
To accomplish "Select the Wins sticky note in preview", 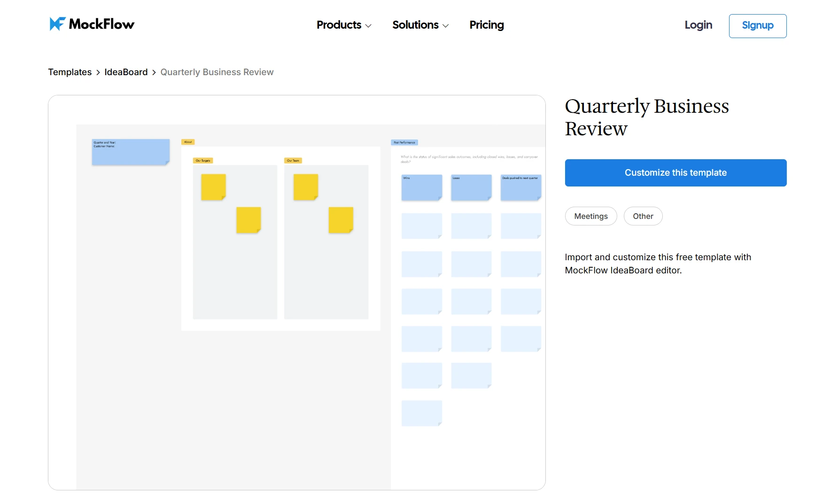I will (421, 188).
